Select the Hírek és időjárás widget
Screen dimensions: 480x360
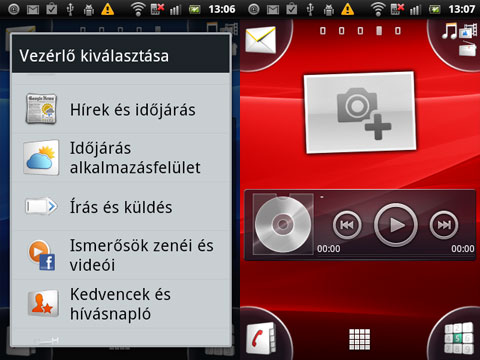(121, 109)
